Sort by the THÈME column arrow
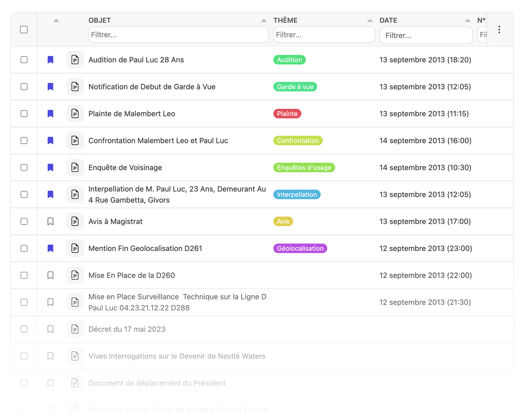The height and width of the screenshot is (420, 524). click(x=370, y=21)
